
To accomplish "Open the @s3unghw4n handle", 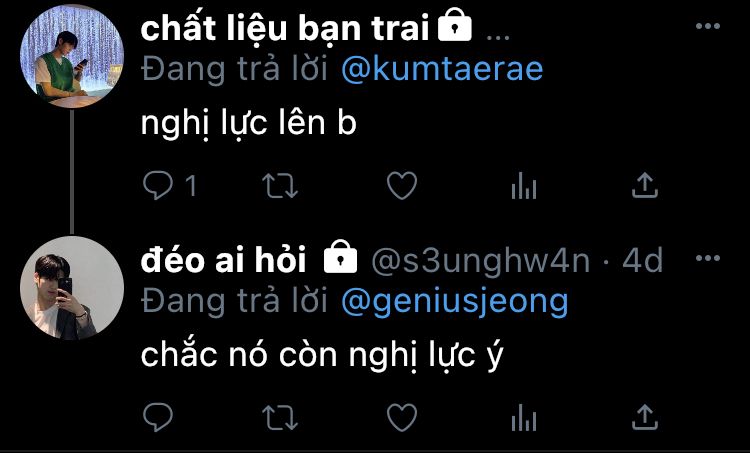I will pyautogui.click(x=481, y=261).
